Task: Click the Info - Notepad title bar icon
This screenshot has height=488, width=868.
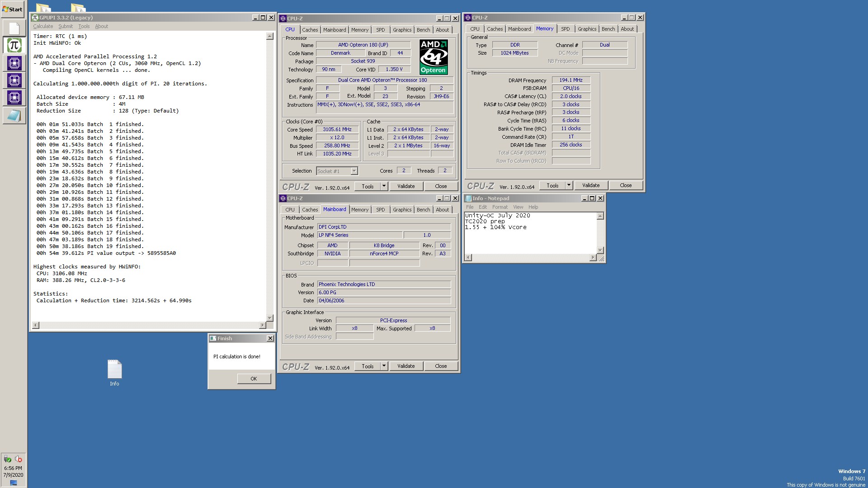Action: [468, 198]
